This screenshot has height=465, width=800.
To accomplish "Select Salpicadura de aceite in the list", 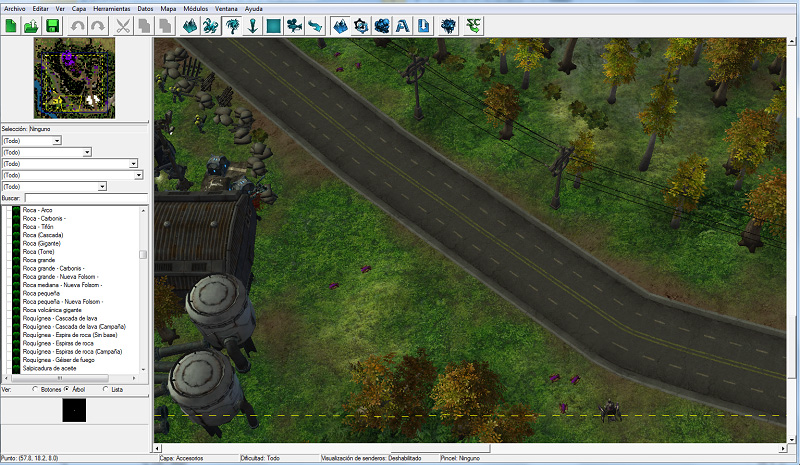I will click(49, 368).
